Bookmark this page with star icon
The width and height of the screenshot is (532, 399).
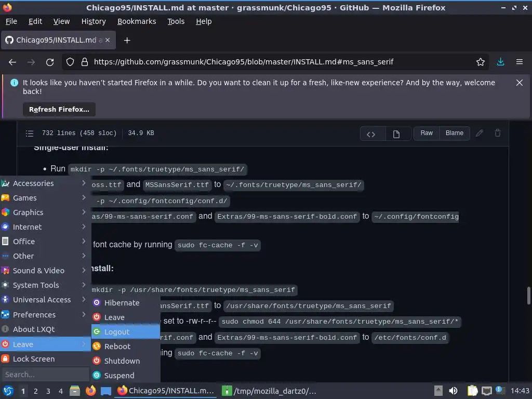click(480, 62)
